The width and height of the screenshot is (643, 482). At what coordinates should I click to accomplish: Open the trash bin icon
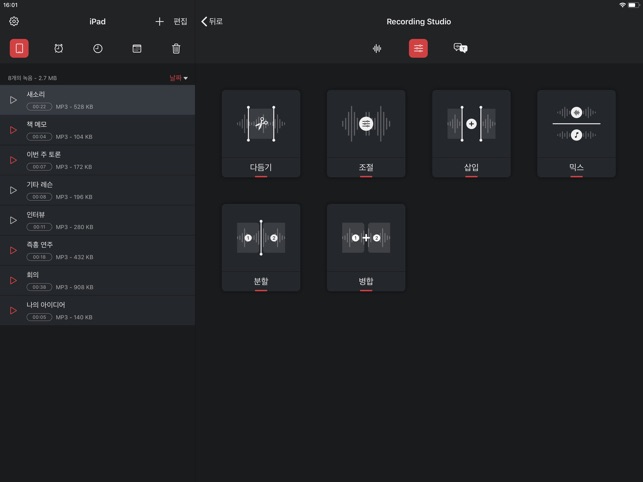coord(176,48)
